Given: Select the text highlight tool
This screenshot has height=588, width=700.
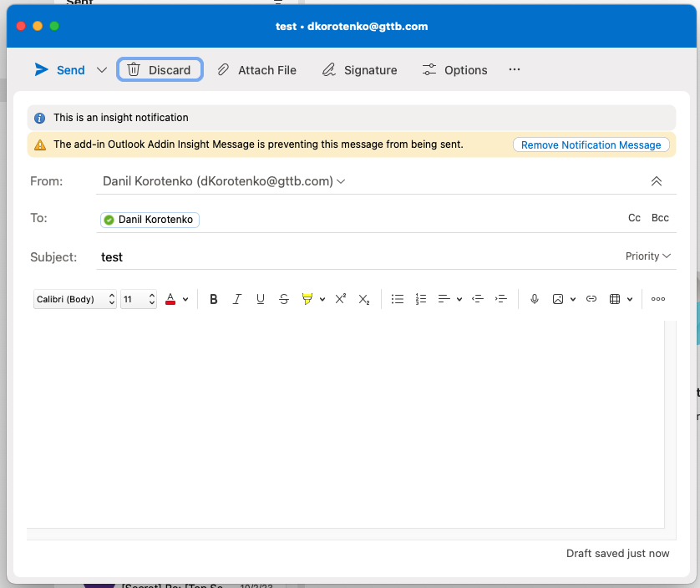Looking at the screenshot, I should click(307, 298).
